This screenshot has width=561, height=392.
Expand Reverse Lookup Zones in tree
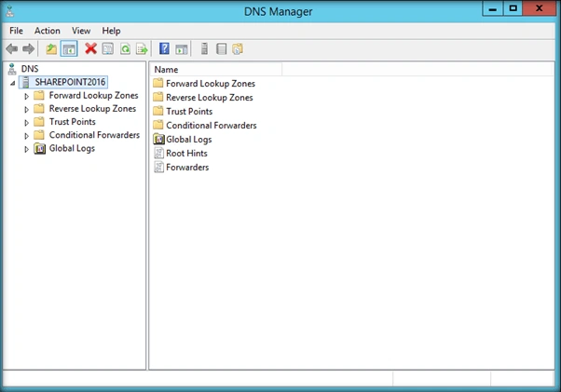[26, 109]
